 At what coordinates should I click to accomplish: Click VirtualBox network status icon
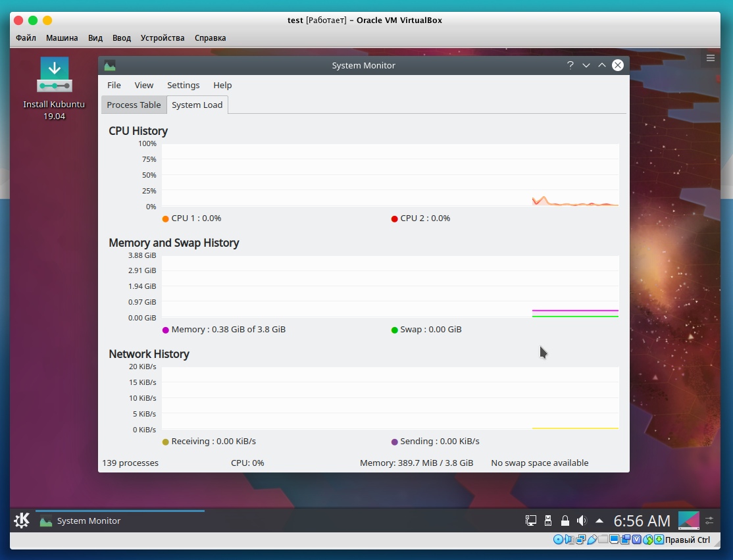coord(580,540)
